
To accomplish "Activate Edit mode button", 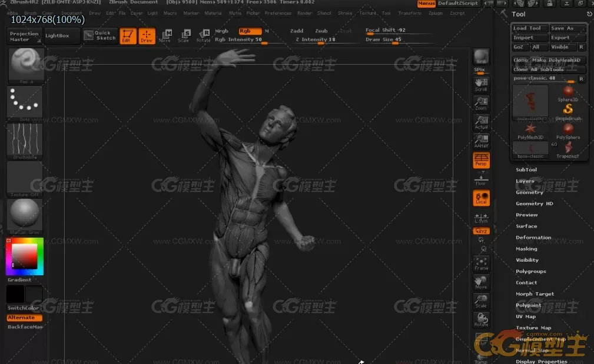I will coord(128,36).
